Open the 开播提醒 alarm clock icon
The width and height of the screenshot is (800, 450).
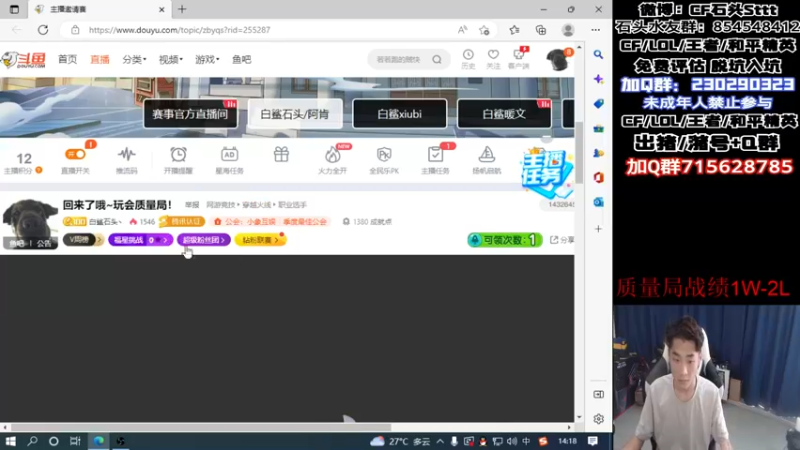point(178,160)
